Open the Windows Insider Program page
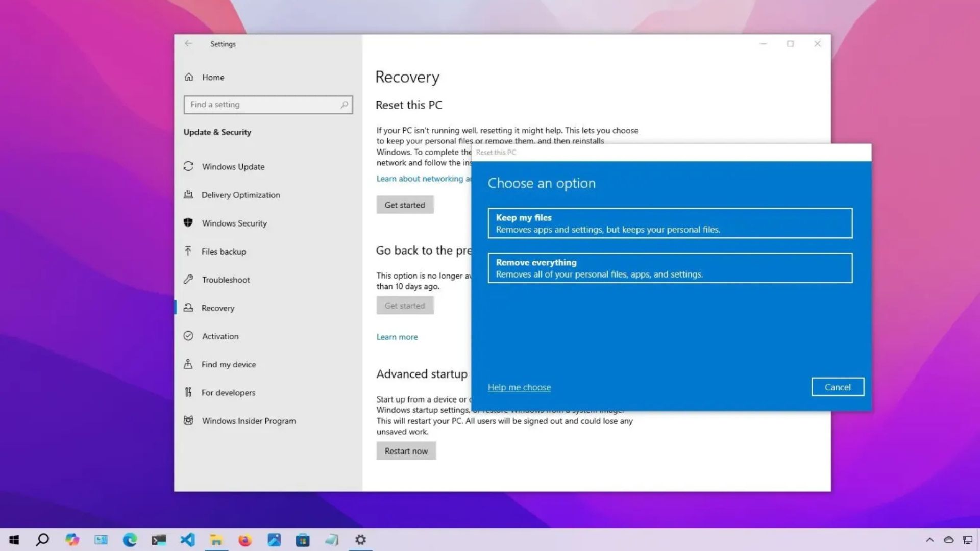This screenshot has width=980, height=551. click(249, 421)
